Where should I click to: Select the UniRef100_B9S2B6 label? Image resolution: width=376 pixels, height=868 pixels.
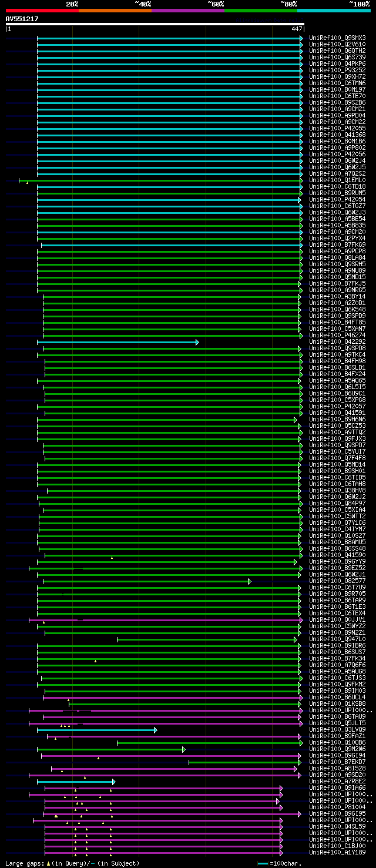point(337,102)
